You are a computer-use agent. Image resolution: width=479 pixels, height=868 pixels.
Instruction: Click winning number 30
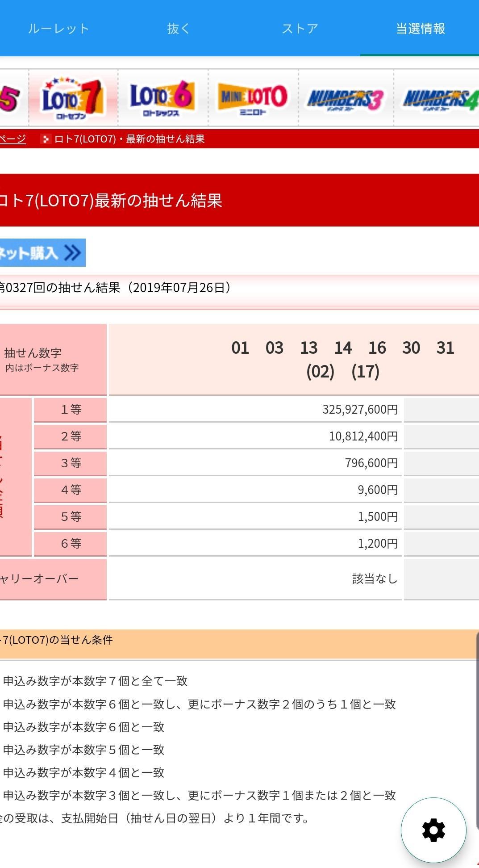click(x=411, y=348)
